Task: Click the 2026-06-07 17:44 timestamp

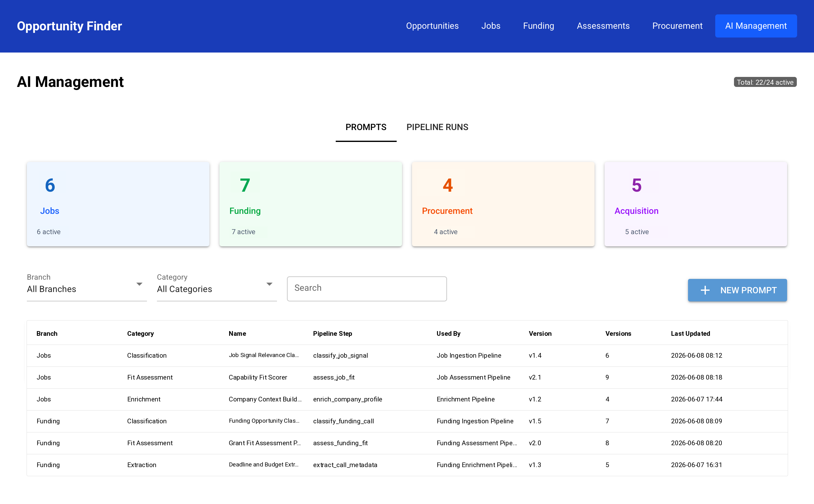Action: (x=696, y=399)
